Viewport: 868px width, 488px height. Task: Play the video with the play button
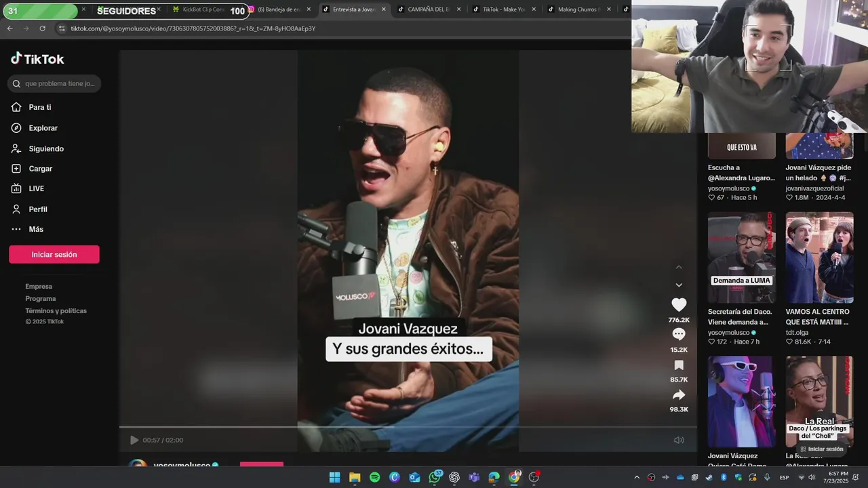pos(134,440)
